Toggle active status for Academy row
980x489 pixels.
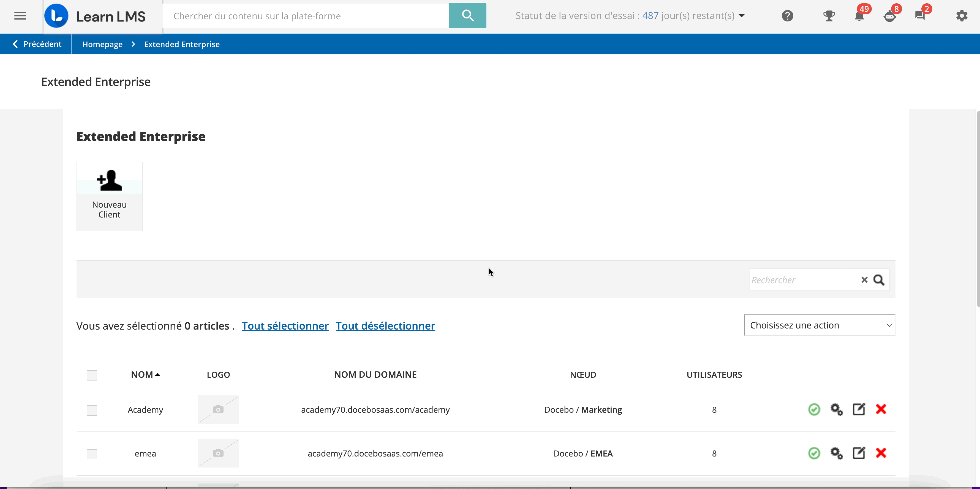pyautogui.click(x=814, y=409)
